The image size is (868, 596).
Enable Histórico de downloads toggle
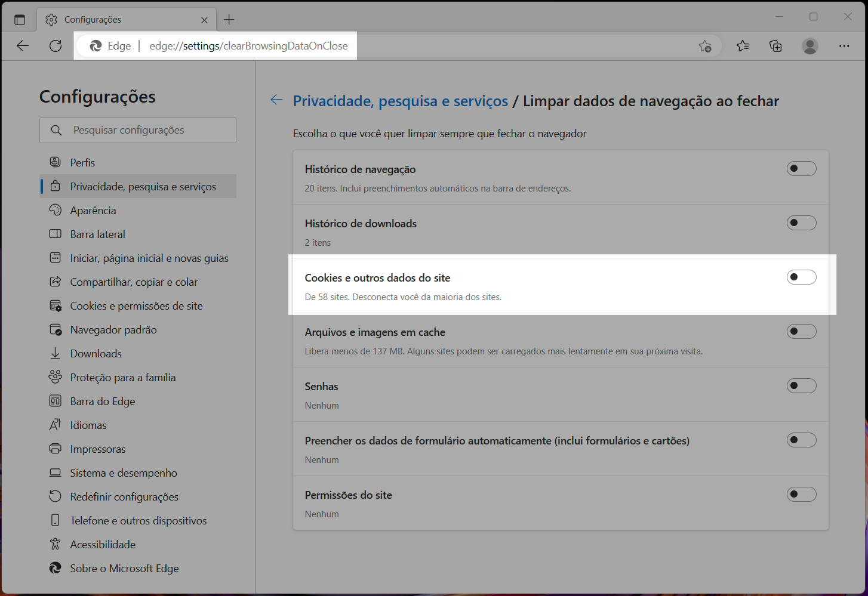(801, 223)
